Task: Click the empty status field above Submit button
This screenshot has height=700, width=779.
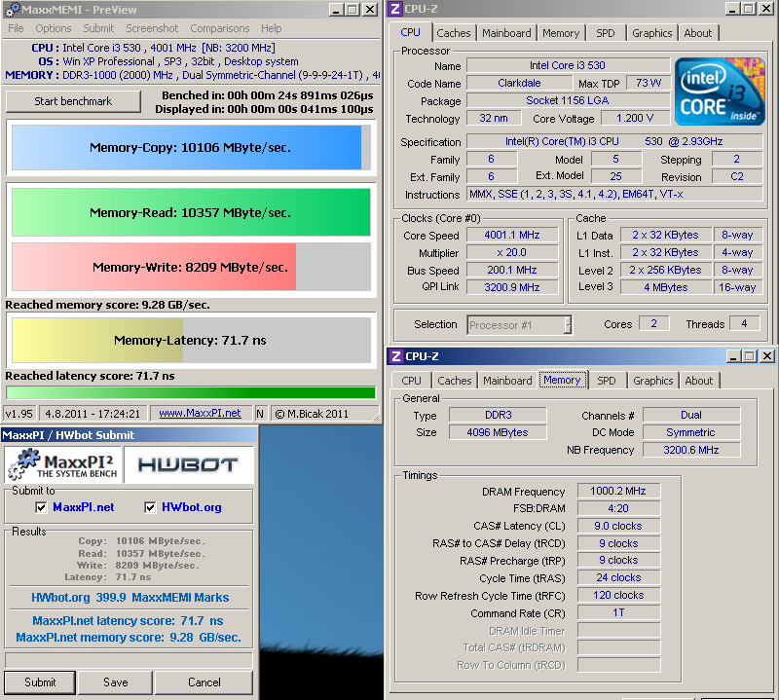Action: pyautogui.click(x=129, y=660)
